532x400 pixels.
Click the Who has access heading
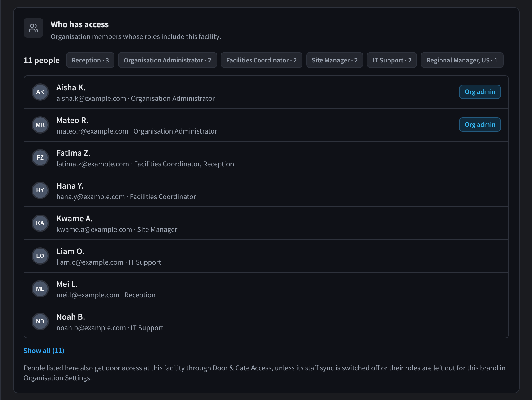(x=80, y=24)
